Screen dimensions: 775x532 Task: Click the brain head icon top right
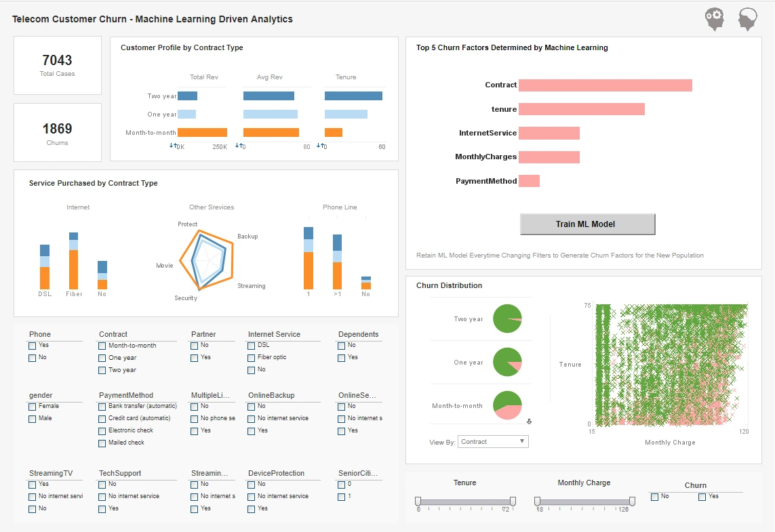click(747, 19)
